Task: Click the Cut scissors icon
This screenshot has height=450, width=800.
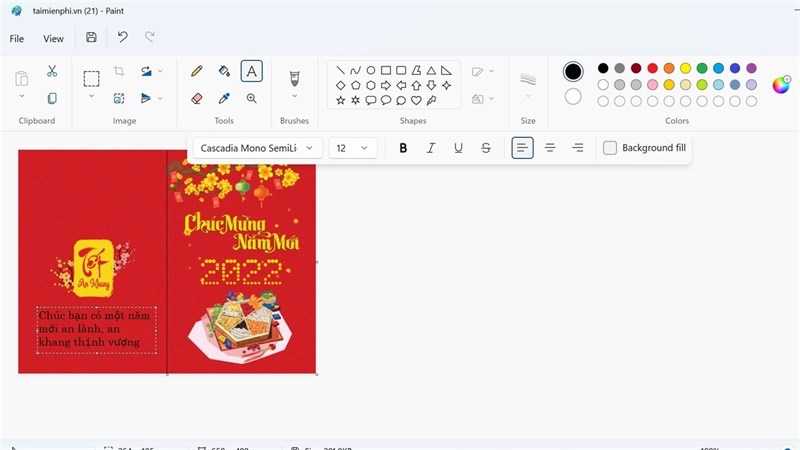Action: [x=52, y=71]
